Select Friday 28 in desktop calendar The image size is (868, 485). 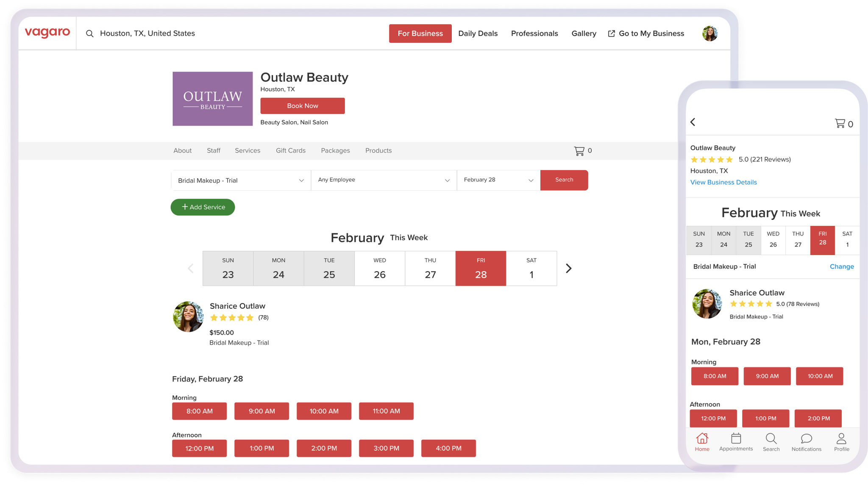tap(481, 269)
